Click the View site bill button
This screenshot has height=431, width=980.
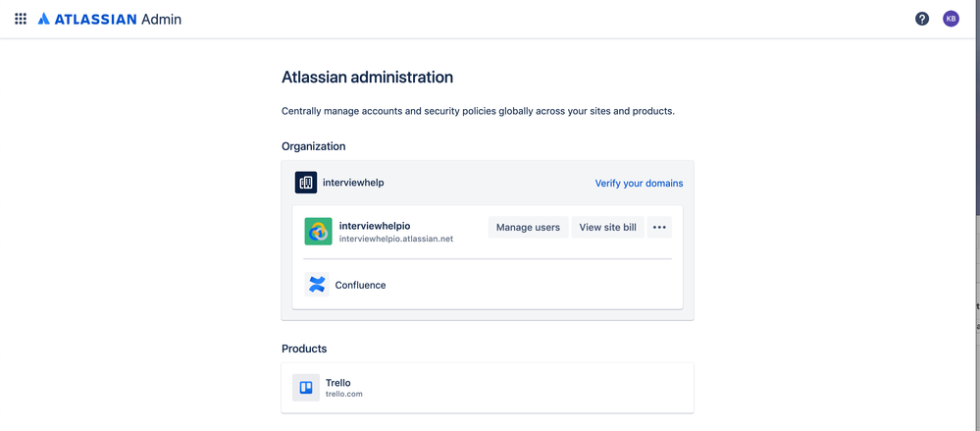click(x=607, y=227)
